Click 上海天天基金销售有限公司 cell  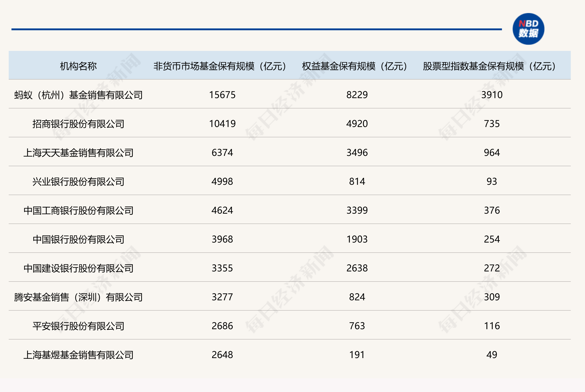[78, 153]
